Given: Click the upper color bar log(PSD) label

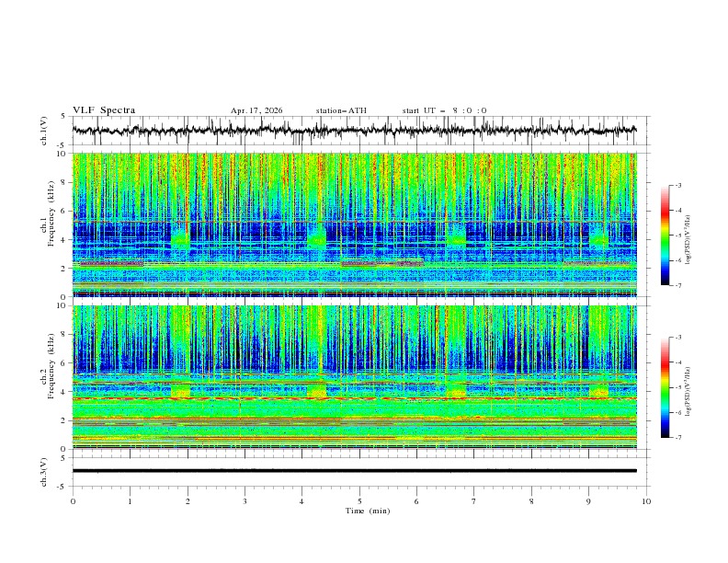Looking at the screenshot, I should tap(688, 240).
